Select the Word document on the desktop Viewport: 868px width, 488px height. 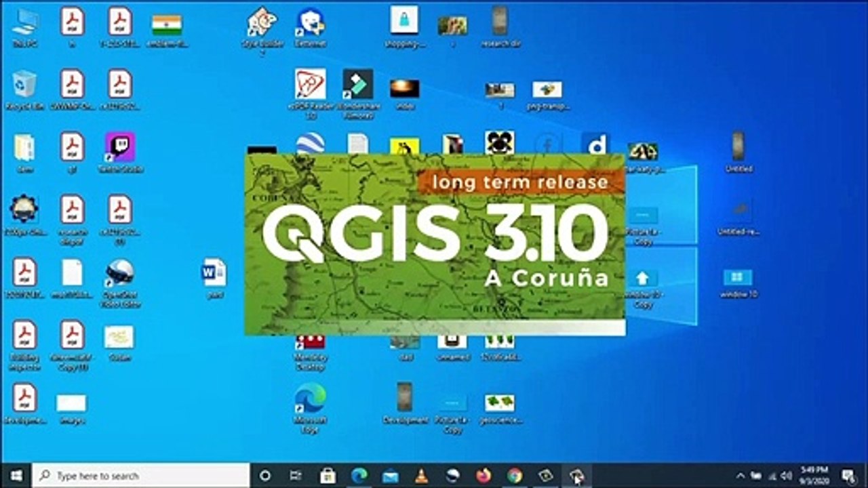click(x=214, y=278)
